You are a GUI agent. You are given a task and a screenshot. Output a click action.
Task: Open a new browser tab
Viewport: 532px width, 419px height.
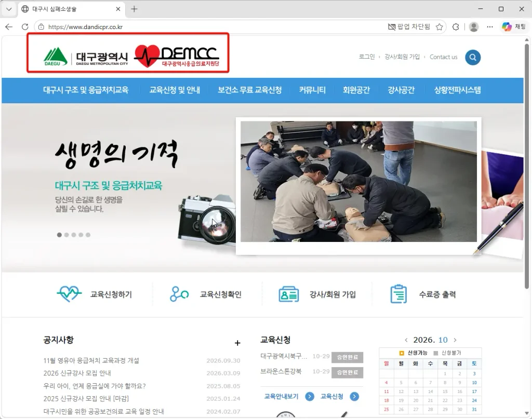coord(134,9)
